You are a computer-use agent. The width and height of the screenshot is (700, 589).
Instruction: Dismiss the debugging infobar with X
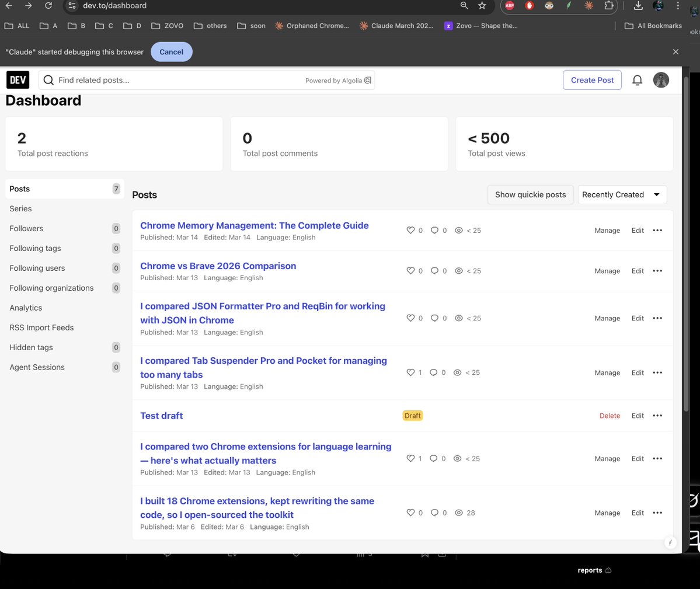pyautogui.click(x=675, y=52)
